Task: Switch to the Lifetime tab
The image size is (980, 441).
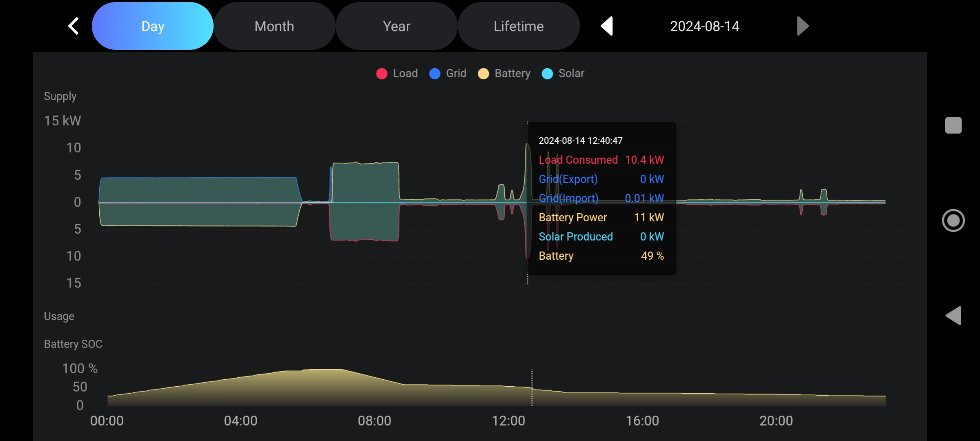Action: coord(518,26)
